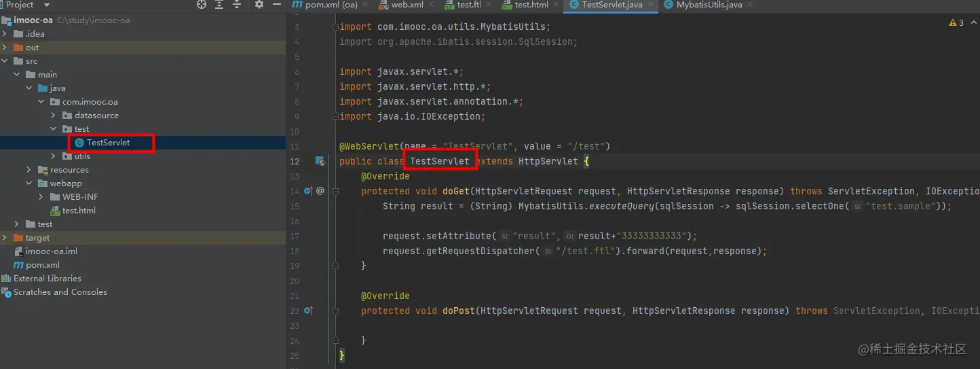Click the "test.sample" string literal

coord(903,206)
